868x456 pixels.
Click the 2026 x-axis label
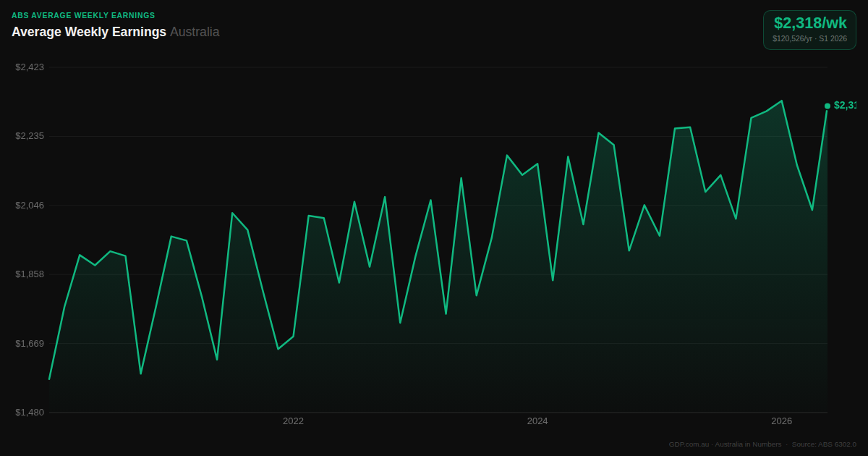point(781,421)
